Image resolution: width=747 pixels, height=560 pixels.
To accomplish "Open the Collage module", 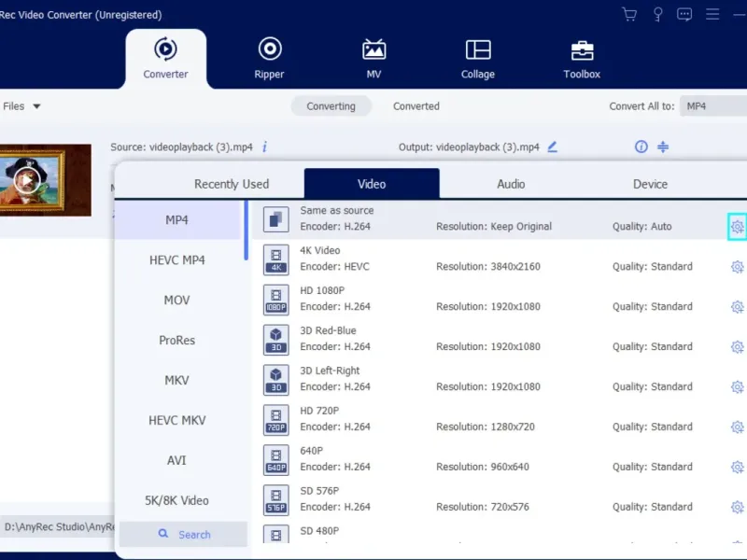I will click(477, 58).
